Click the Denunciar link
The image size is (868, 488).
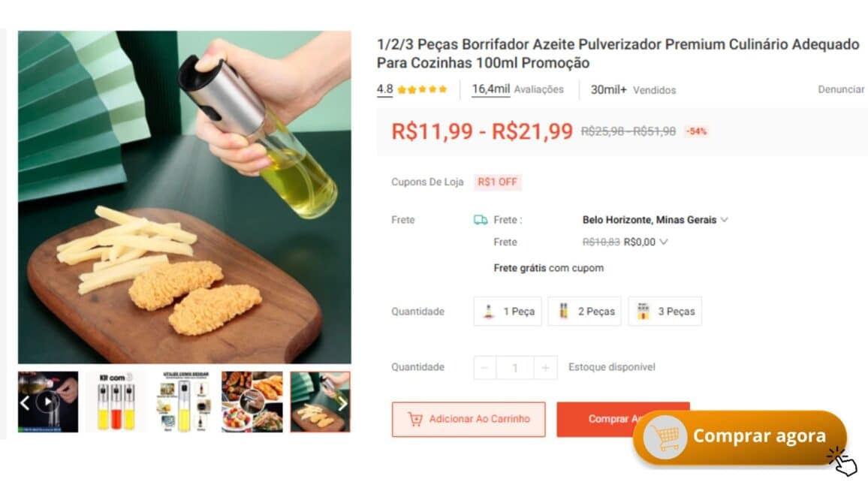841,89
